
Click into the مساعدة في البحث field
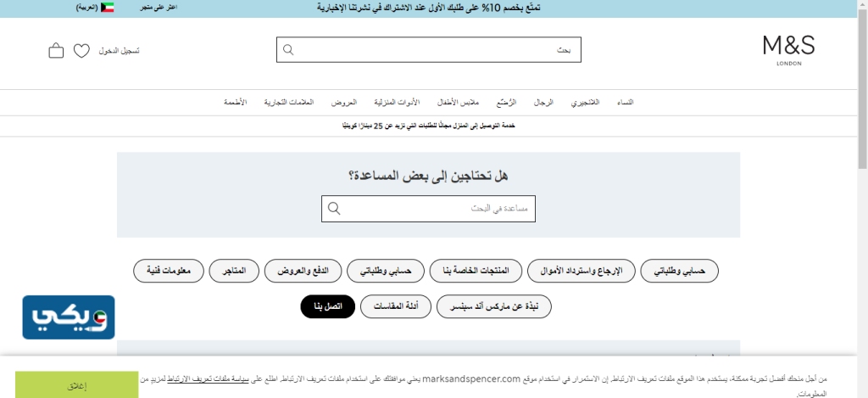pyautogui.click(x=441, y=209)
